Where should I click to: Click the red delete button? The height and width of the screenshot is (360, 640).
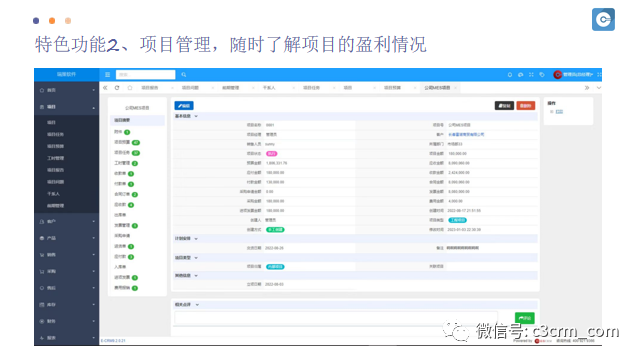point(526,106)
